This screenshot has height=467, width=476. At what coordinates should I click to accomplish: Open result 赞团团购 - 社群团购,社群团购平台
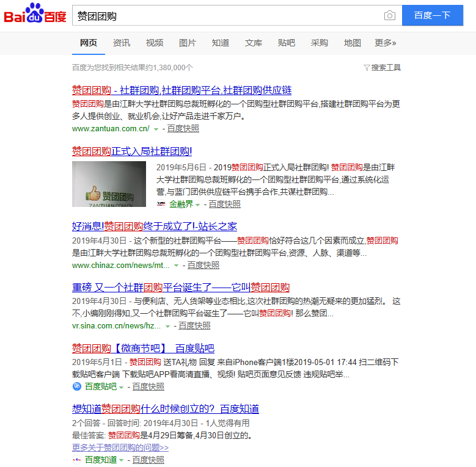pos(181,90)
